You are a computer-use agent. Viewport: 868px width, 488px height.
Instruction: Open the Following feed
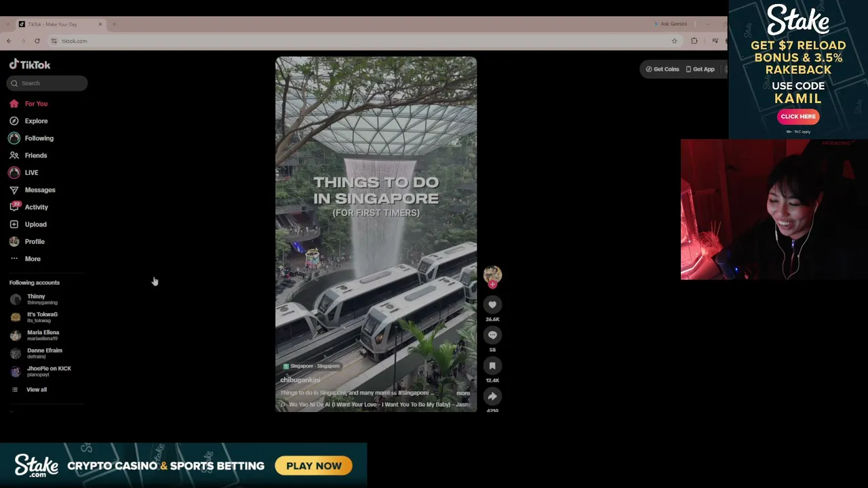[x=39, y=138]
